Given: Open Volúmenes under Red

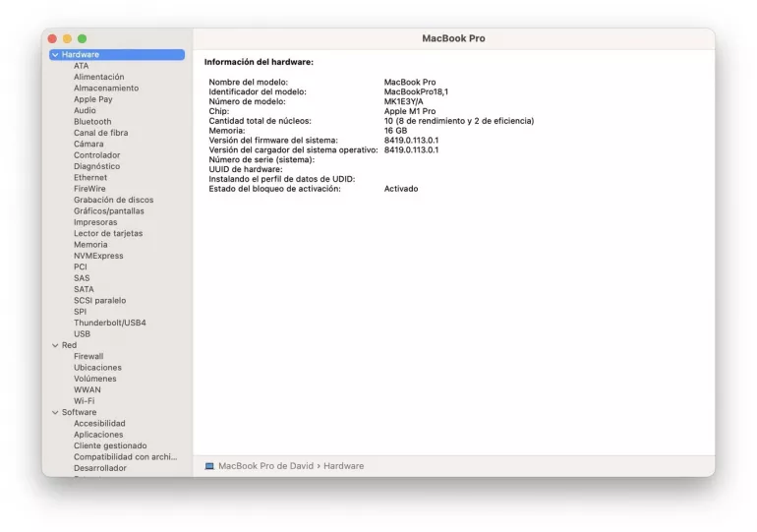Looking at the screenshot, I should [95, 379].
